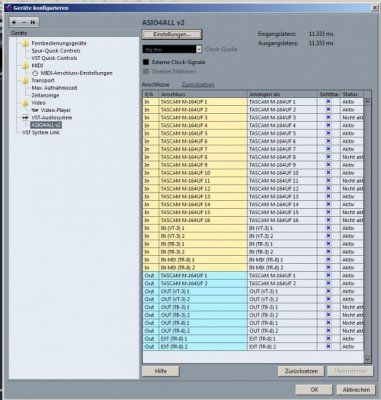
Task: Toggle visibility for TASCAM M-164UF 1 input
Action: [328, 101]
